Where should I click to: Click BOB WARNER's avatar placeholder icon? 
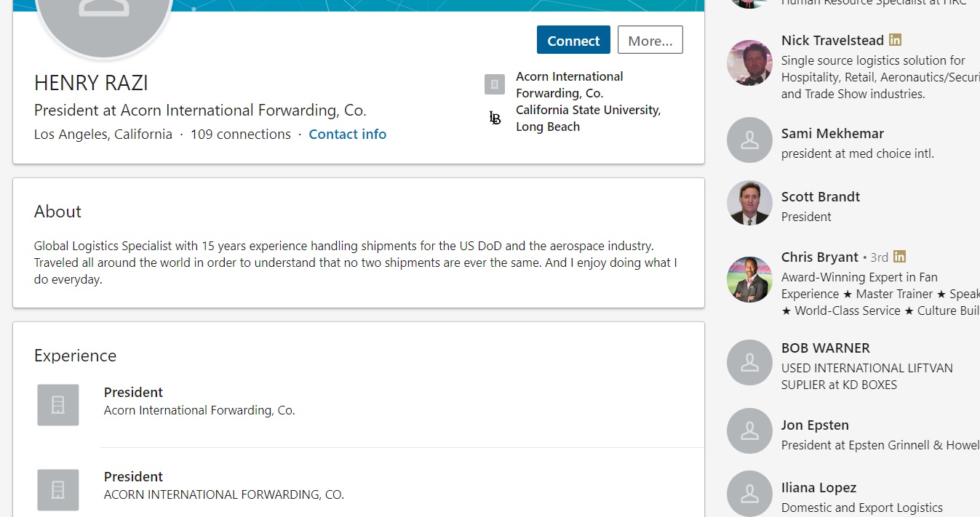[749, 362]
